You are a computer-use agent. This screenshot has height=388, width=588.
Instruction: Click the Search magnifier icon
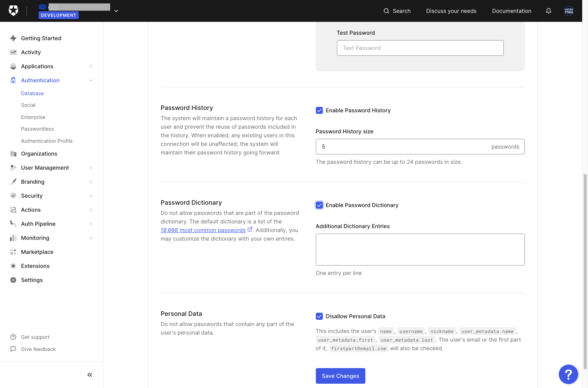click(x=386, y=11)
